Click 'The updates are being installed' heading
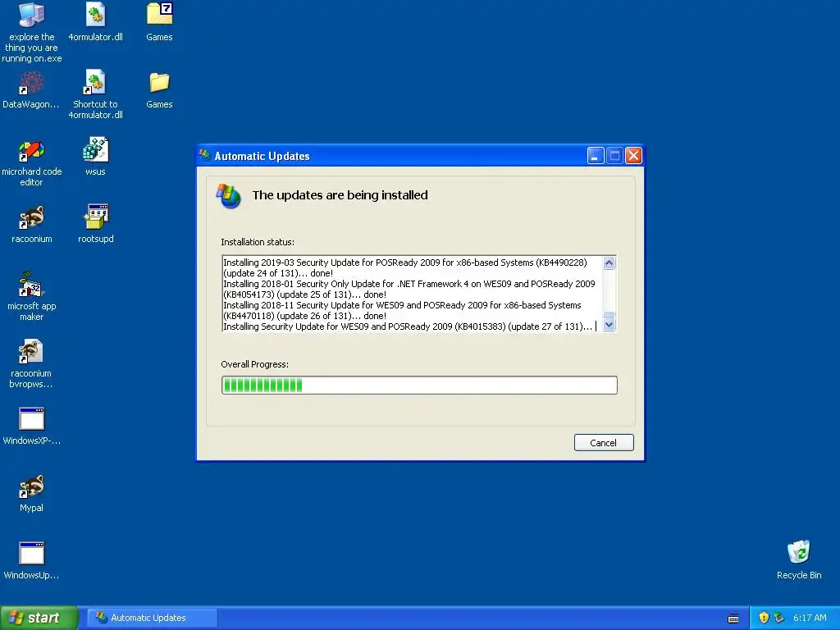Viewport: 840px width, 630px height. (x=340, y=195)
